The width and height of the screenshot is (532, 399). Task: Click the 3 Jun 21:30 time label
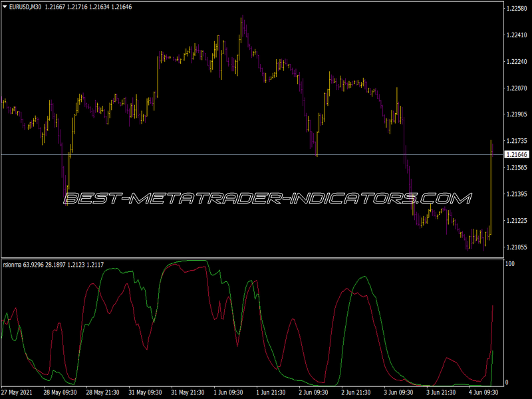pyautogui.click(x=441, y=392)
